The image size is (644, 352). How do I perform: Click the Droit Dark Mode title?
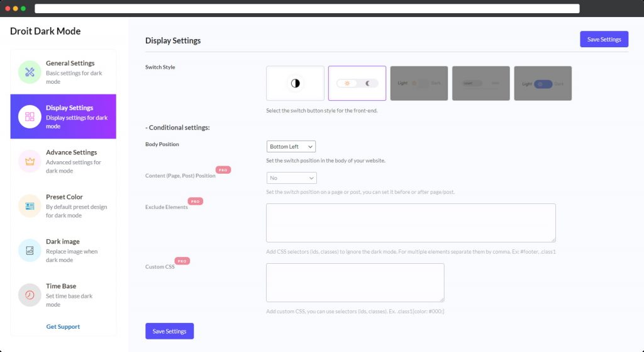coord(45,31)
